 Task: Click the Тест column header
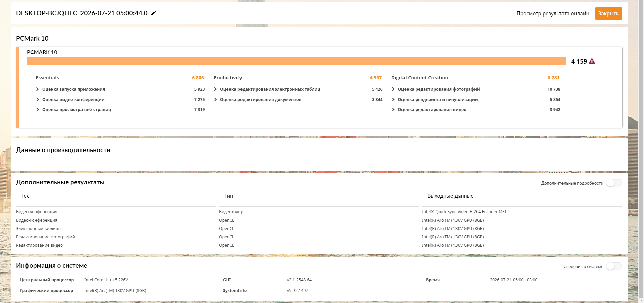(x=27, y=196)
